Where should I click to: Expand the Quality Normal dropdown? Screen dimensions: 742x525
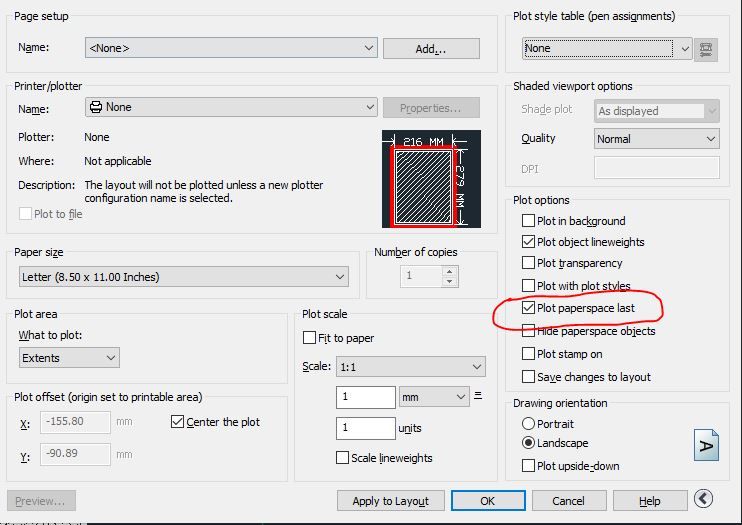(656, 139)
